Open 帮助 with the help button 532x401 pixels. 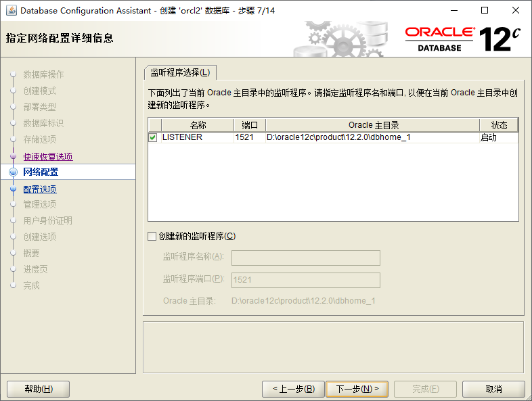coord(38,389)
